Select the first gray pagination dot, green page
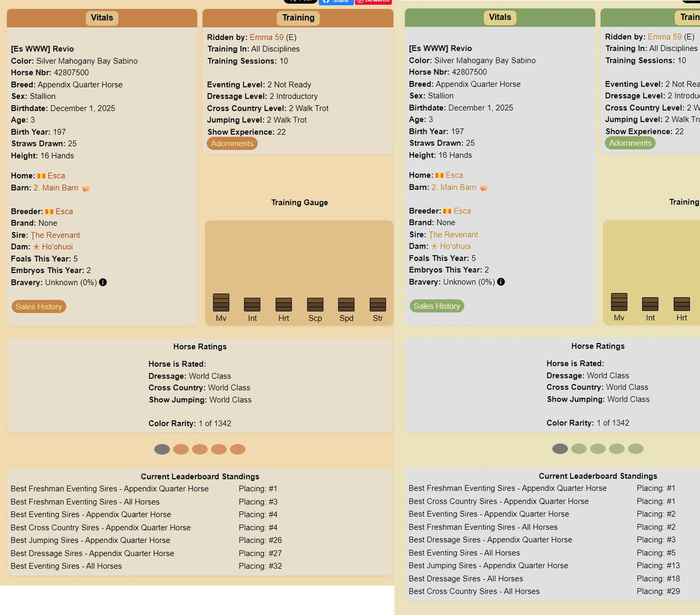Image resolution: width=700 pixels, height=615 pixels. coord(560,449)
